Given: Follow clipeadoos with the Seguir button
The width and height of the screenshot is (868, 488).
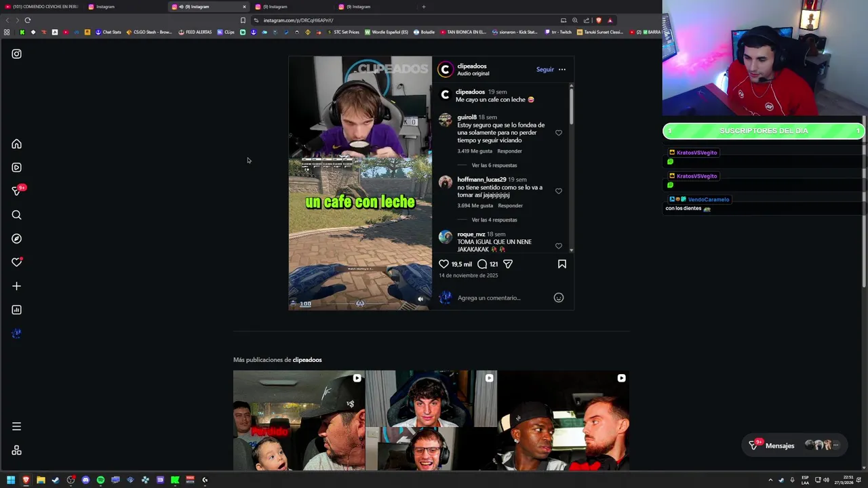Looking at the screenshot, I should tap(545, 69).
